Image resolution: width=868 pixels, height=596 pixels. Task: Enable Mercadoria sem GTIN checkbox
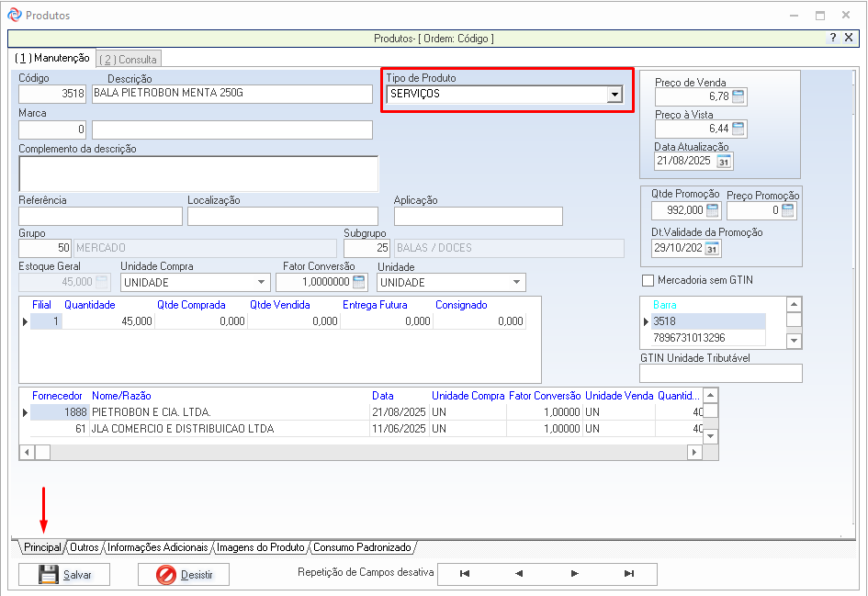point(648,280)
